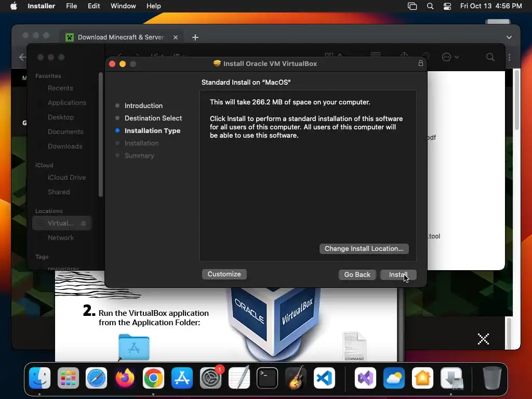Click the Go Back button
The height and width of the screenshot is (399, 532).
tap(357, 274)
